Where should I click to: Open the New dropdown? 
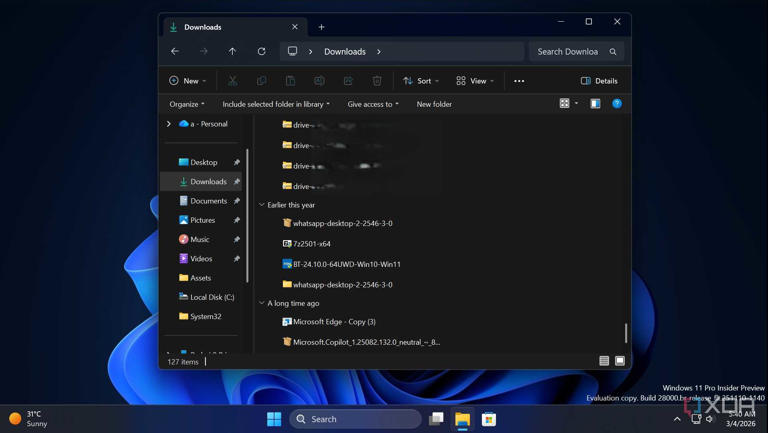pos(187,81)
